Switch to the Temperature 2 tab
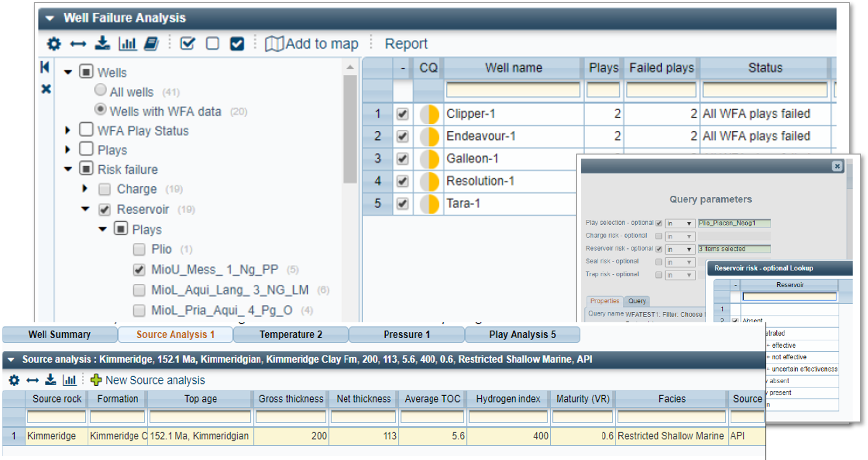 pos(290,334)
